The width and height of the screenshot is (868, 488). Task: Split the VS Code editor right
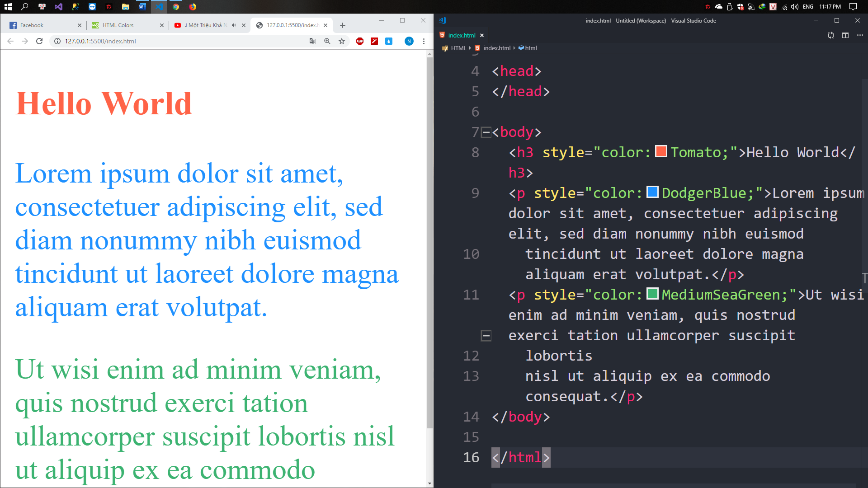click(845, 35)
